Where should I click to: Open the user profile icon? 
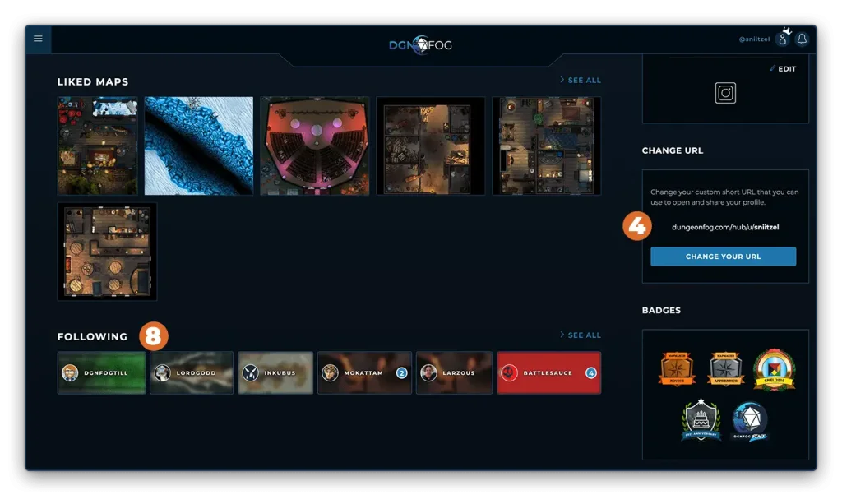coord(783,39)
